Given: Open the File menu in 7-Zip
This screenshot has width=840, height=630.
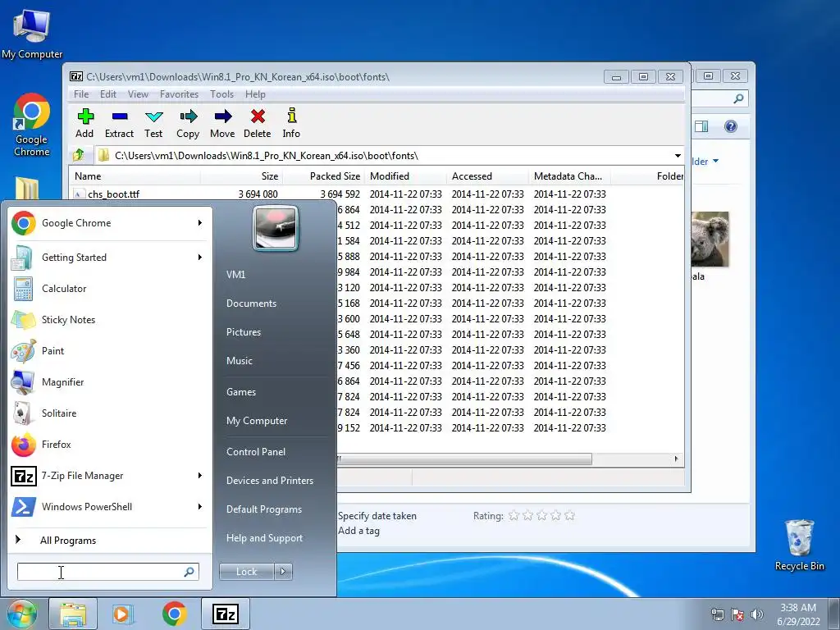Looking at the screenshot, I should [81, 94].
